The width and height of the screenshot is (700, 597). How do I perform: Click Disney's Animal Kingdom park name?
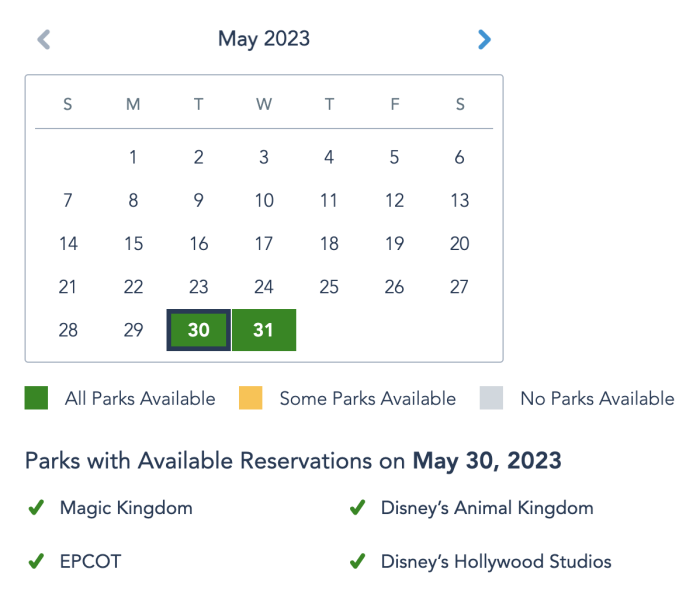487,508
